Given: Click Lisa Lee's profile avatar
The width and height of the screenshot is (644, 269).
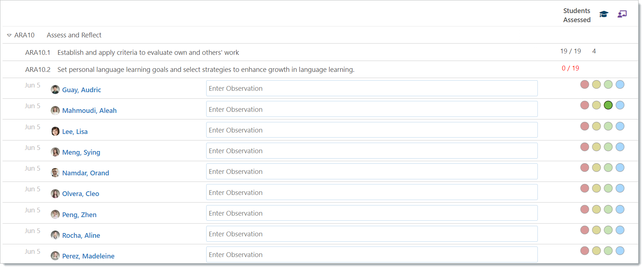Looking at the screenshot, I should click(x=55, y=131).
